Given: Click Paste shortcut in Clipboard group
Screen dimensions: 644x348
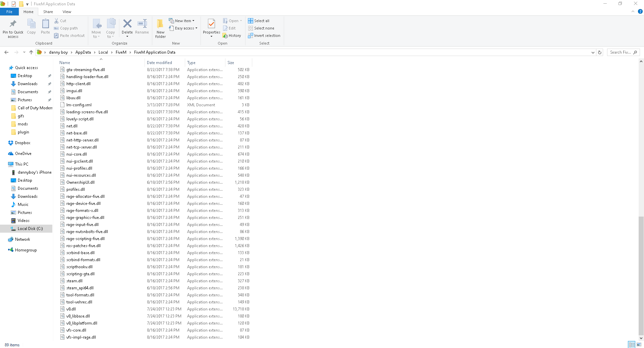Looking at the screenshot, I should pyautogui.click(x=69, y=36).
